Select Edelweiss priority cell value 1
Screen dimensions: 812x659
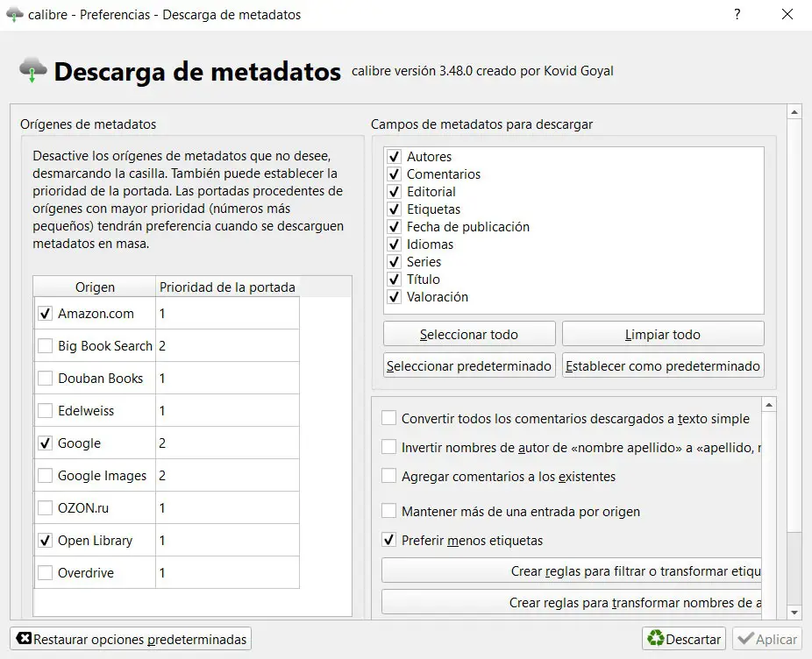pyautogui.click(x=227, y=410)
